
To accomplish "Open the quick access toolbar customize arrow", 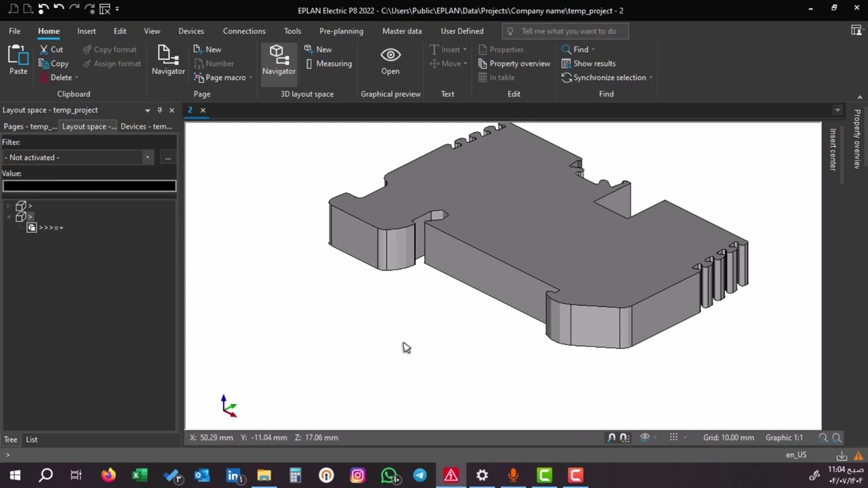I will coord(117,9).
